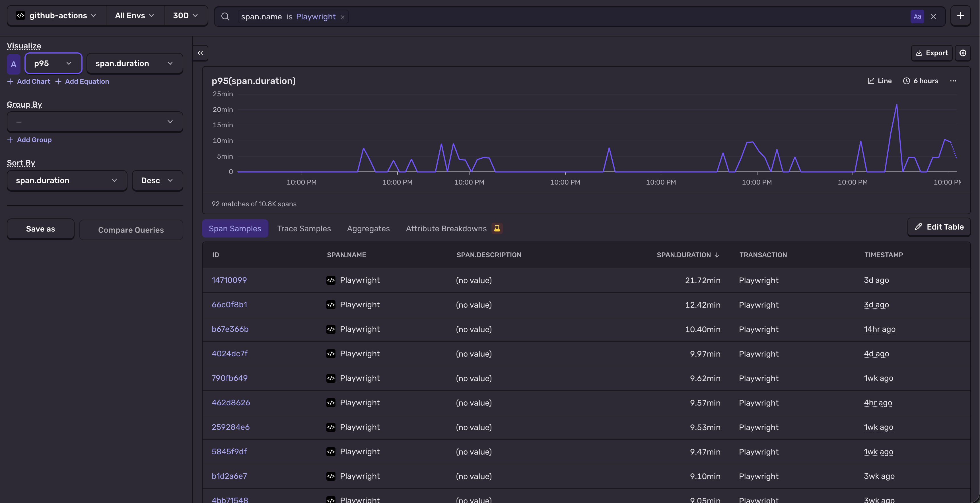Click Add Chart
This screenshot has height=503, width=980.
point(29,81)
